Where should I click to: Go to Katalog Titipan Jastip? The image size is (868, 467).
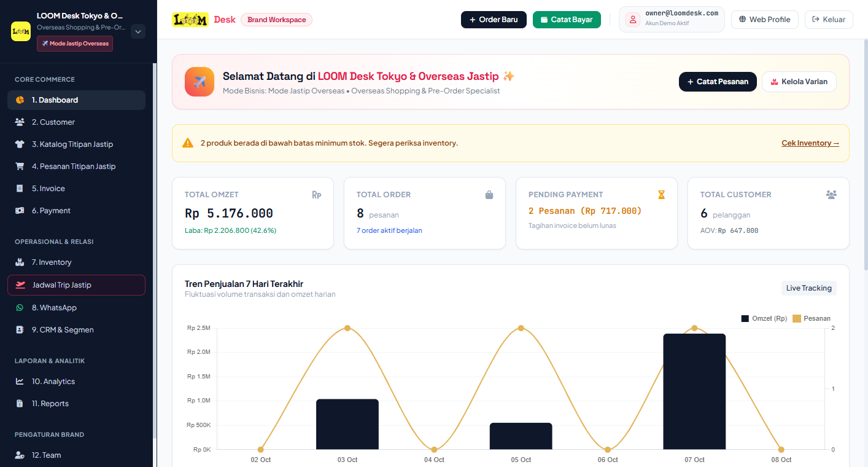(x=76, y=144)
